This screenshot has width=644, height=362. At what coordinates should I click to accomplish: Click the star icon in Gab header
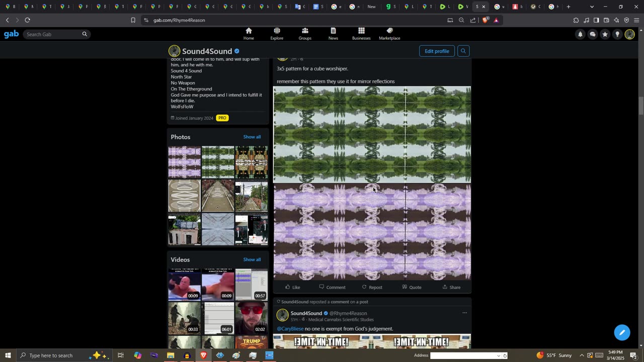[605, 34]
